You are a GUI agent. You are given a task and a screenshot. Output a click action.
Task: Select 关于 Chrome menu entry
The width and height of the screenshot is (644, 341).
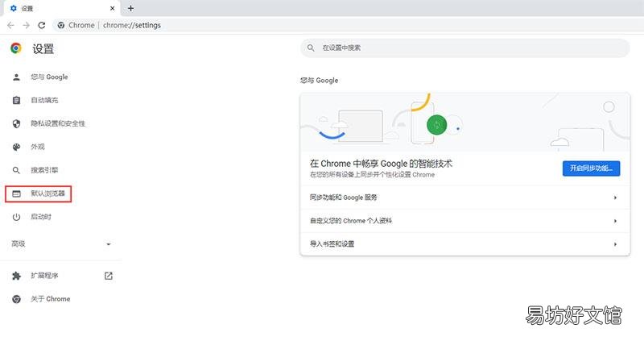point(51,299)
